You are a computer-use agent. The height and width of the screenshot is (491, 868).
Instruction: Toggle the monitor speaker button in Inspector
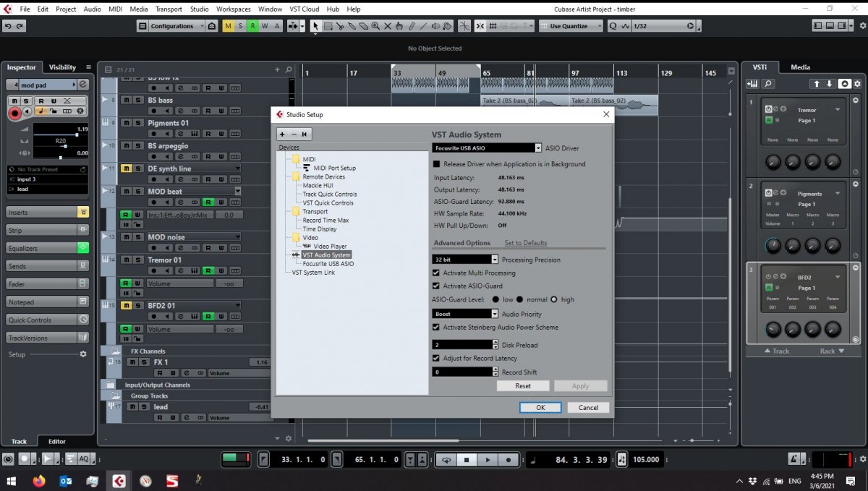point(27,111)
